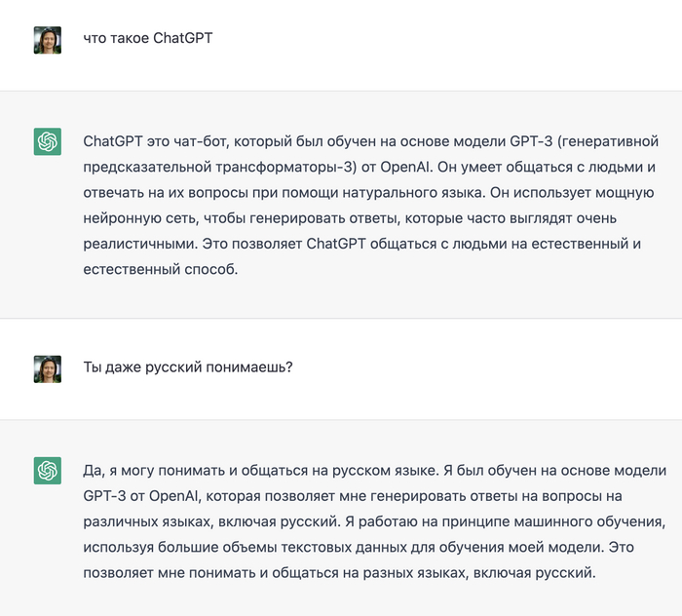Screen dimensions: 682x616
Task: Click "GPT-3" at the start of the second reply's second line
Action: coord(104,496)
